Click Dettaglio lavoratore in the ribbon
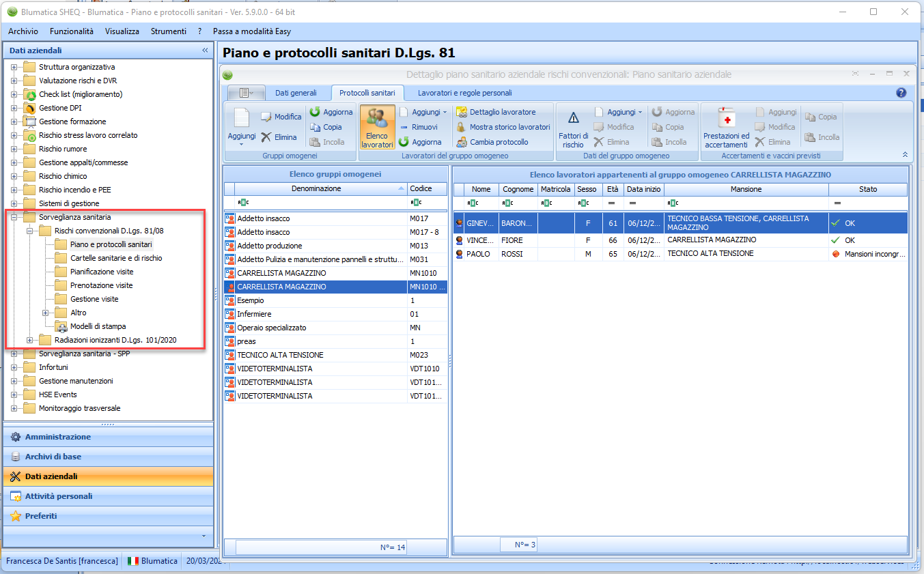This screenshot has height=574, width=924. pyautogui.click(x=502, y=112)
